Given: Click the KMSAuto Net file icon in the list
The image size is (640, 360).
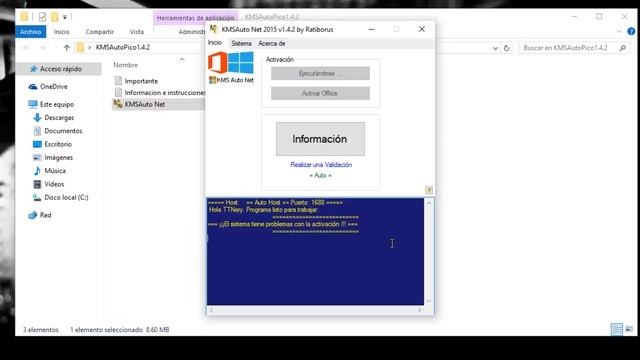Looking at the screenshot, I should 118,104.
